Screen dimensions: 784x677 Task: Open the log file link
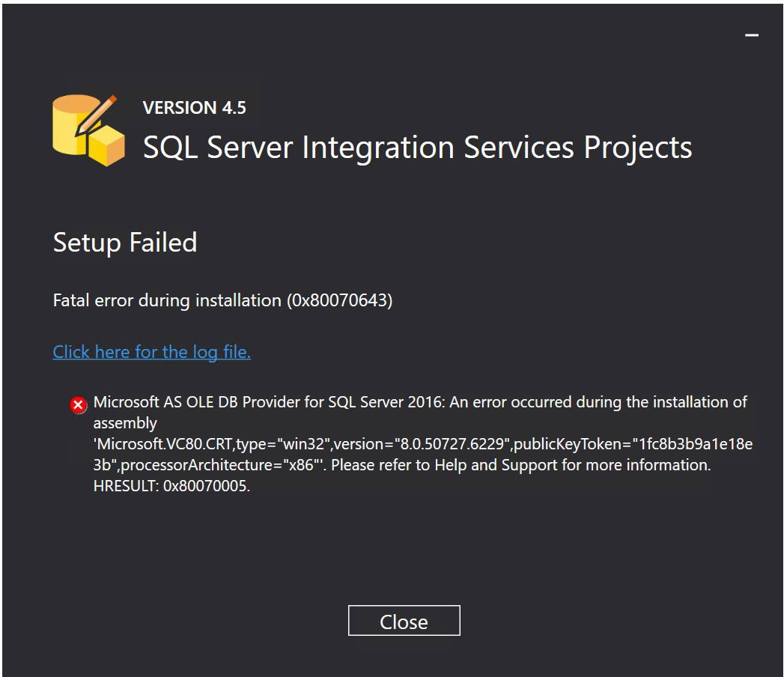(151, 352)
